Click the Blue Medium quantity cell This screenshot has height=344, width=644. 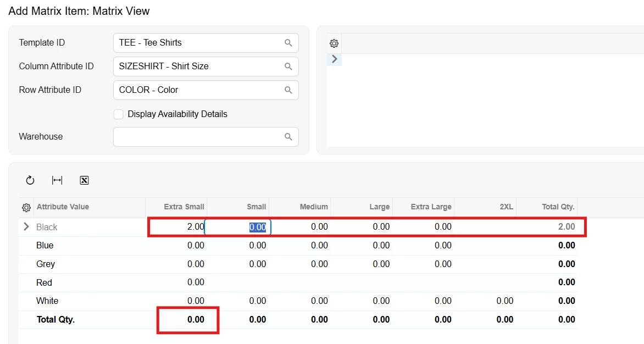pos(300,246)
